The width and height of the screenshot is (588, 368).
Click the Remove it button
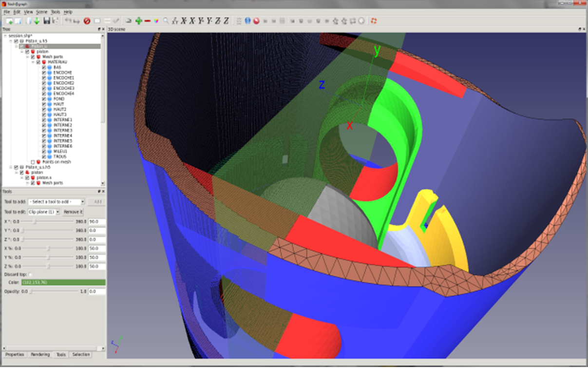73,212
